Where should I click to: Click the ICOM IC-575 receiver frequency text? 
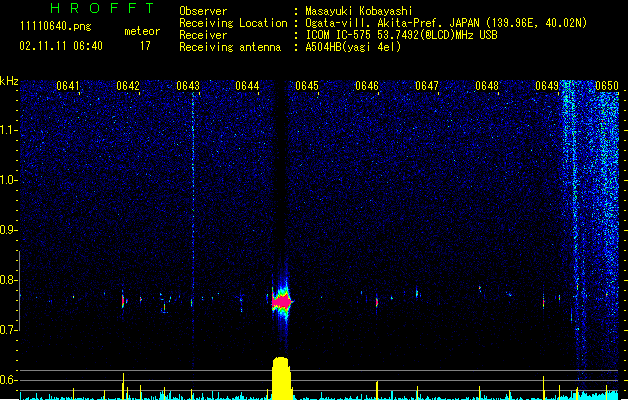pos(401,35)
